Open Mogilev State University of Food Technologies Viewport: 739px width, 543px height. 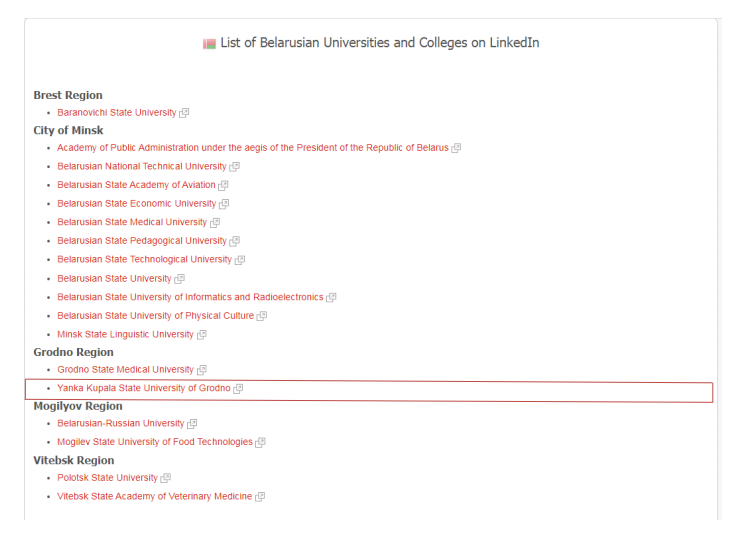(x=155, y=442)
